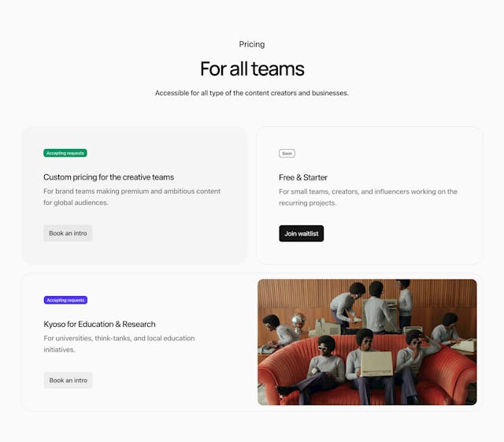This screenshot has height=442, width=504.
Task: Open Custom pricing for the creative teams title
Action: tap(109, 177)
